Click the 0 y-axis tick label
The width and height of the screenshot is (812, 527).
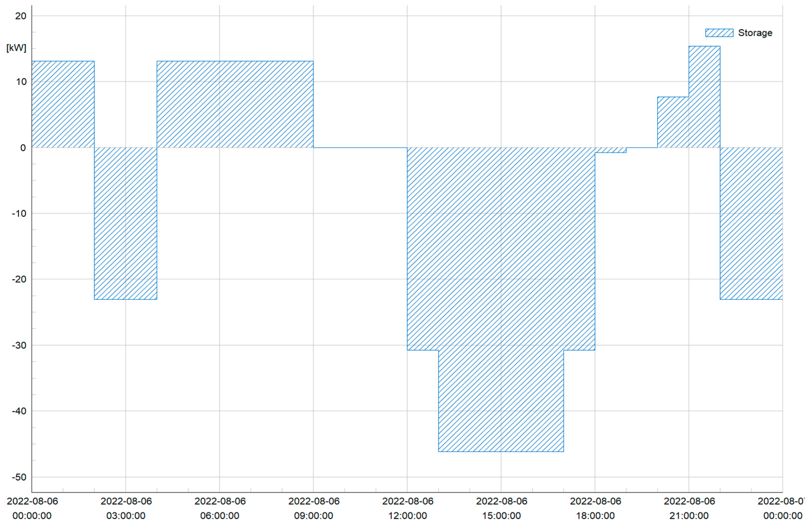(x=23, y=148)
